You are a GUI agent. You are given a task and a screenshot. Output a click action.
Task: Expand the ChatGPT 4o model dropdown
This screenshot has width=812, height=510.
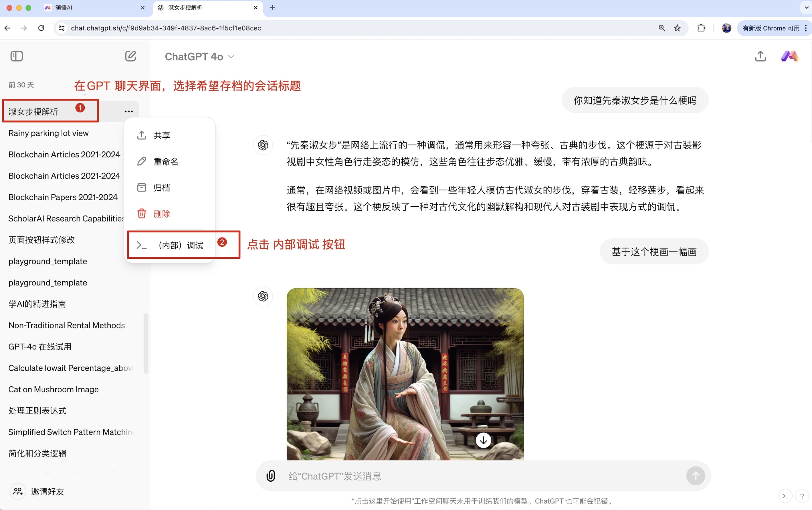[199, 57]
